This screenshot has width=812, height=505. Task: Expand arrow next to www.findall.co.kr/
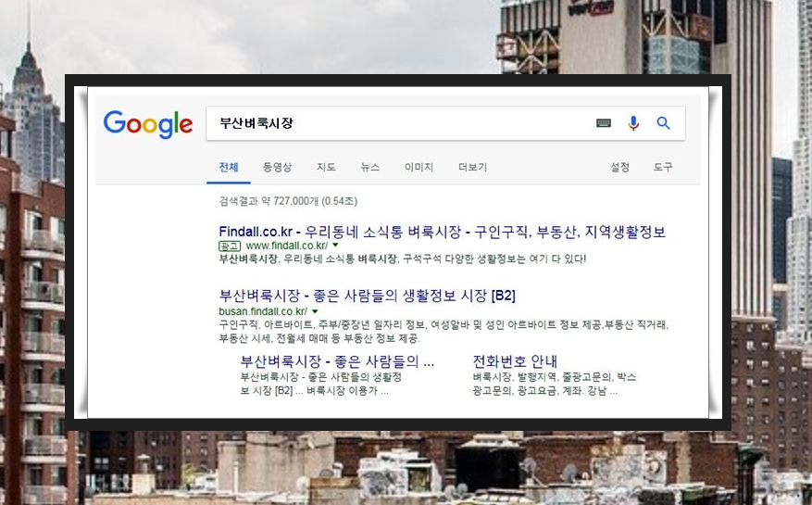point(335,246)
